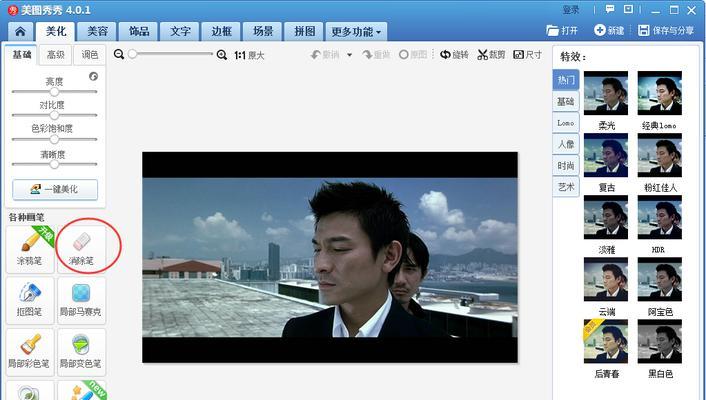Click the zoom level slider handle

click(132, 54)
